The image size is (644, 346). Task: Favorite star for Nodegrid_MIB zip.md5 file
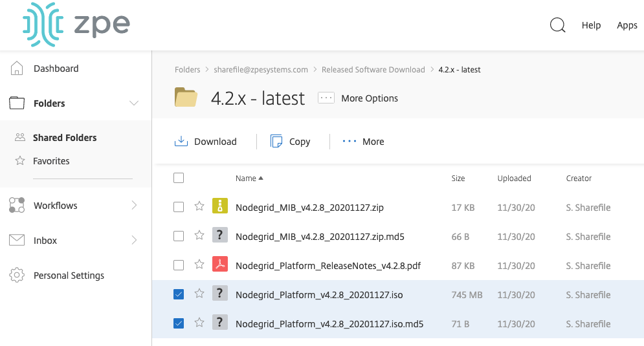click(199, 235)
